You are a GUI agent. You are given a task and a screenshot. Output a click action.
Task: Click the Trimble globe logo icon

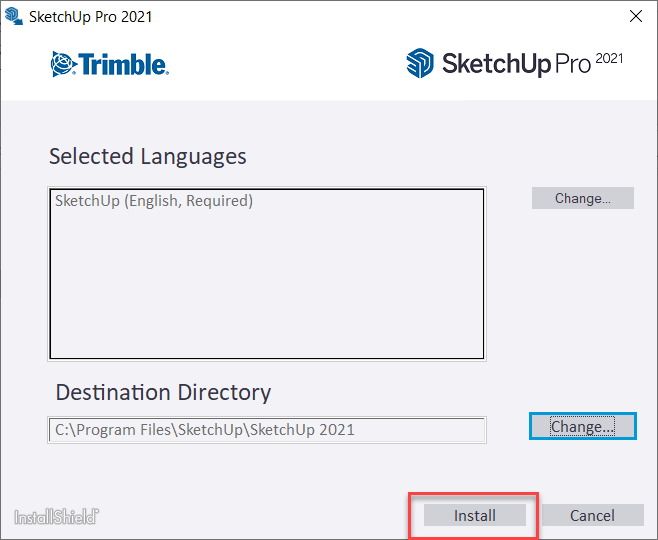pos(63,65)
